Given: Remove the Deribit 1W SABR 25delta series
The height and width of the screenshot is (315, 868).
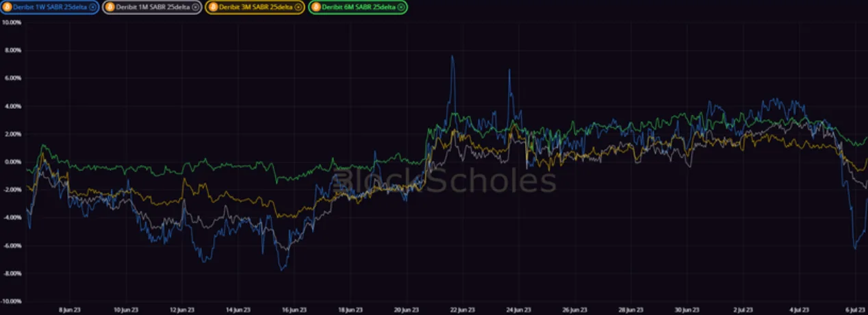Looking at the screenshot, I should [92, 7].
